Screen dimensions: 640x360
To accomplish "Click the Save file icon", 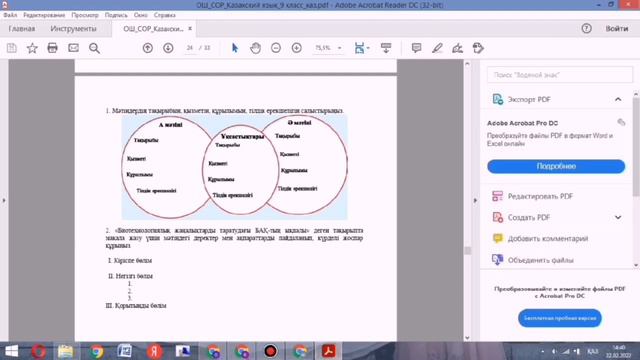I will [x=11, y=48].
